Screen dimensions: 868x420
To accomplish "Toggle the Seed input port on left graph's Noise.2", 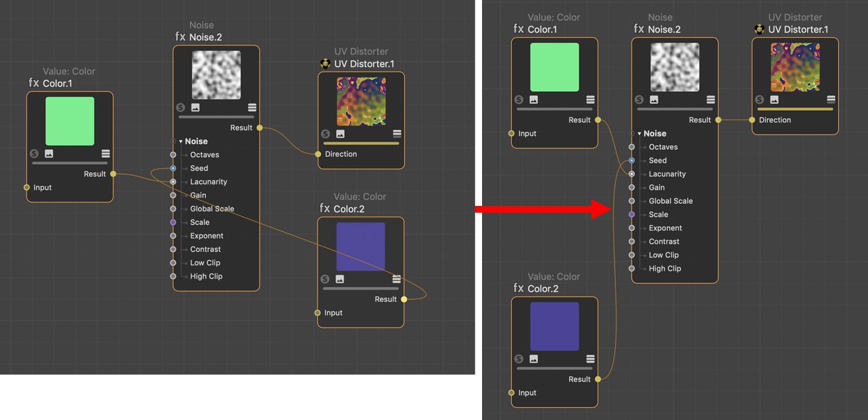I will coord(173,168).
